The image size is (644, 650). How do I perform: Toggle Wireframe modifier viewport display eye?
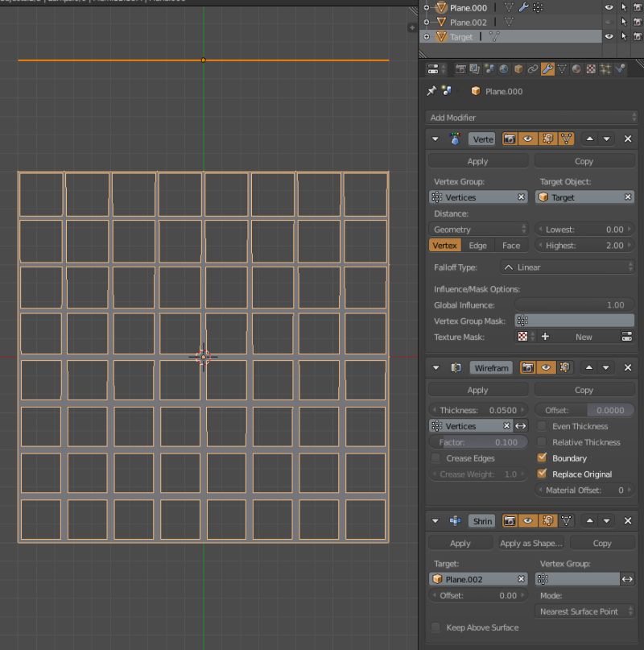click(x=546, y=368)
